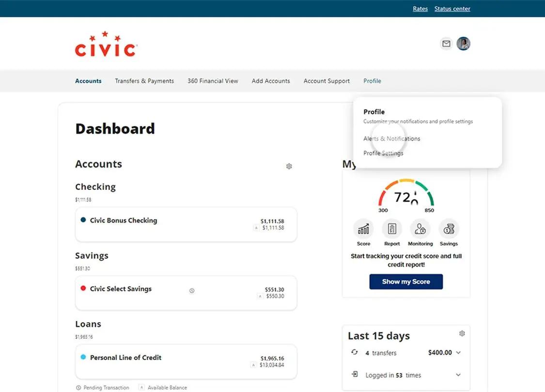Open the 360 Financial View tab
545x392 pixels.
point(213,81)
